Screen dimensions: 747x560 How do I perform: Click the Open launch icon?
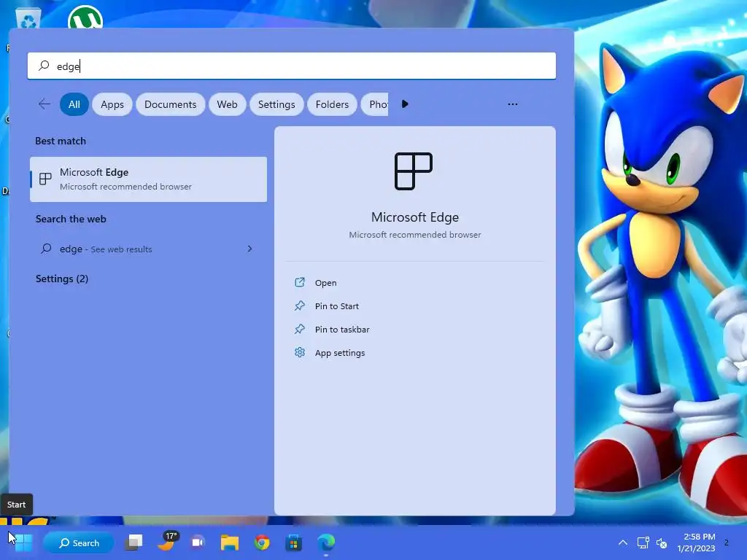click(x=300, y=282)
